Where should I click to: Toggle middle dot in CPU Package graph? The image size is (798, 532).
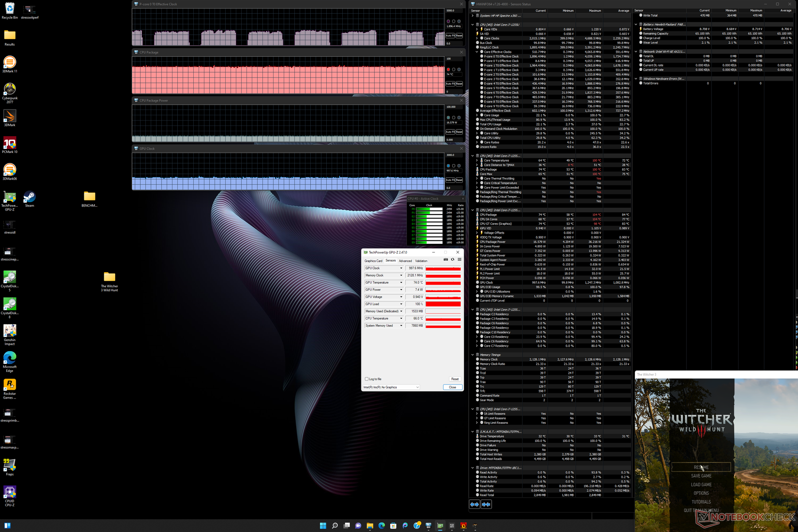(x=454, y=70)
